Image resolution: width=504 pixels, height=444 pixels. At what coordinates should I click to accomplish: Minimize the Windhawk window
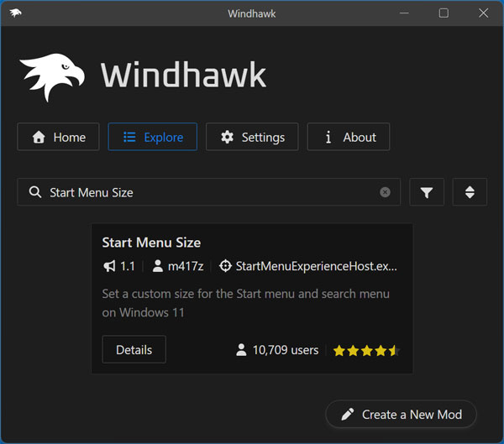point(404,13)
